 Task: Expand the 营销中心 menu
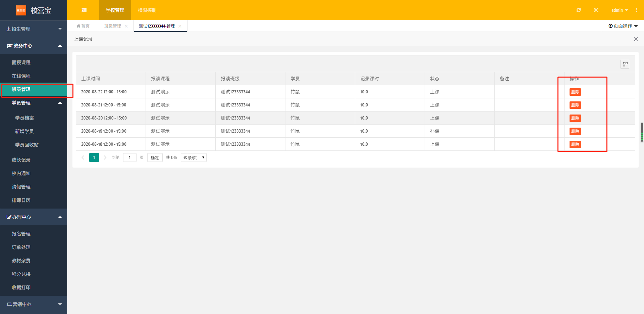click(34, 304)
